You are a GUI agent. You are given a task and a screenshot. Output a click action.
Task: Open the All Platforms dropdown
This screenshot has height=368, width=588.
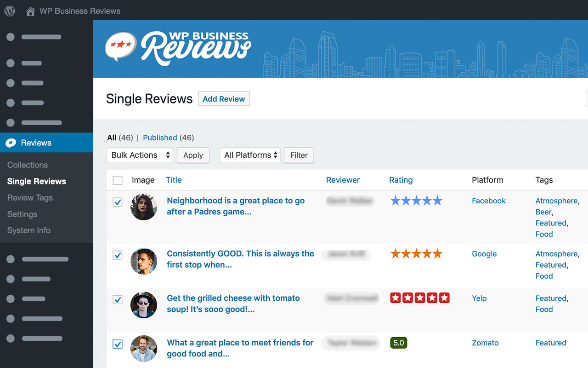coord(250,155)
